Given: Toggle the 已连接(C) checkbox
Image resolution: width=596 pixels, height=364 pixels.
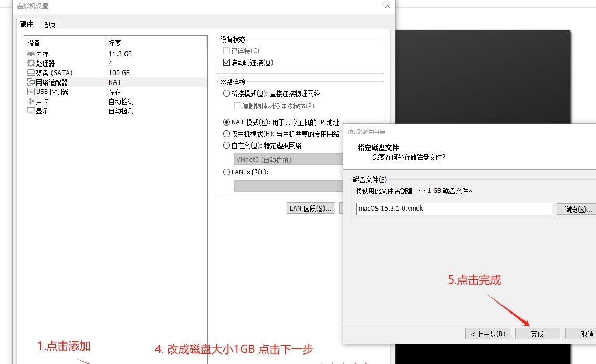Looking at the screenshot, I should click(x=226, y=50).
